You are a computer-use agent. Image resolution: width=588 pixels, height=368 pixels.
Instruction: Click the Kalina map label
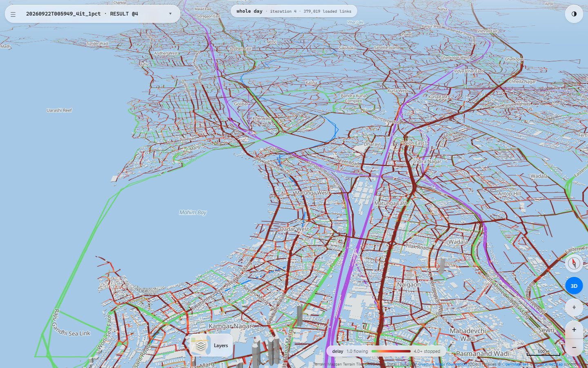311,83
